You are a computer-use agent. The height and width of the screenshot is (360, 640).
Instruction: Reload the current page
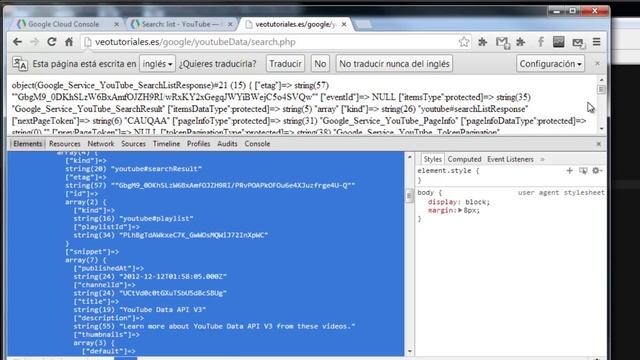[x=52, y=42]
